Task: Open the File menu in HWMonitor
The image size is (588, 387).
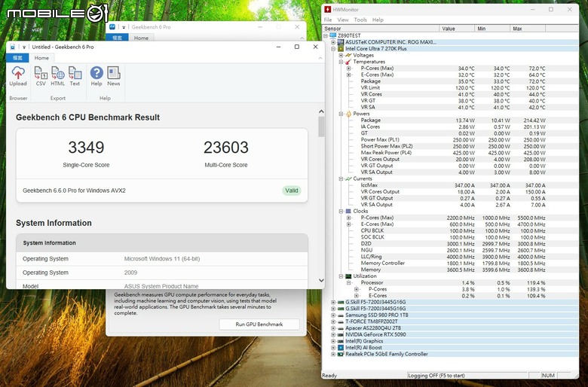Action: click(x=328, y=20)
